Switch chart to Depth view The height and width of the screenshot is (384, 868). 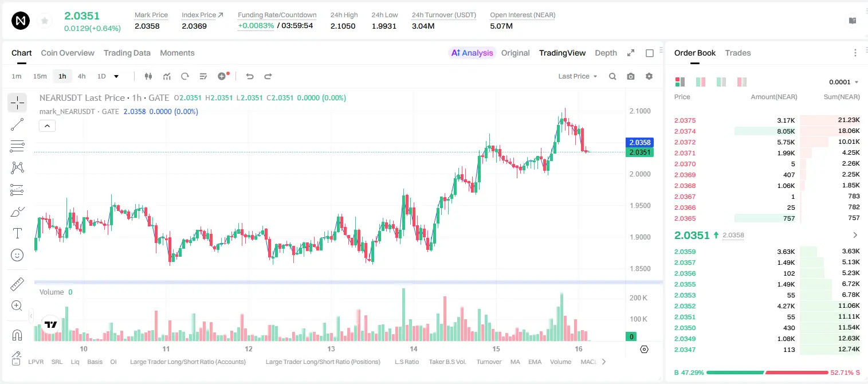[606, 53]
